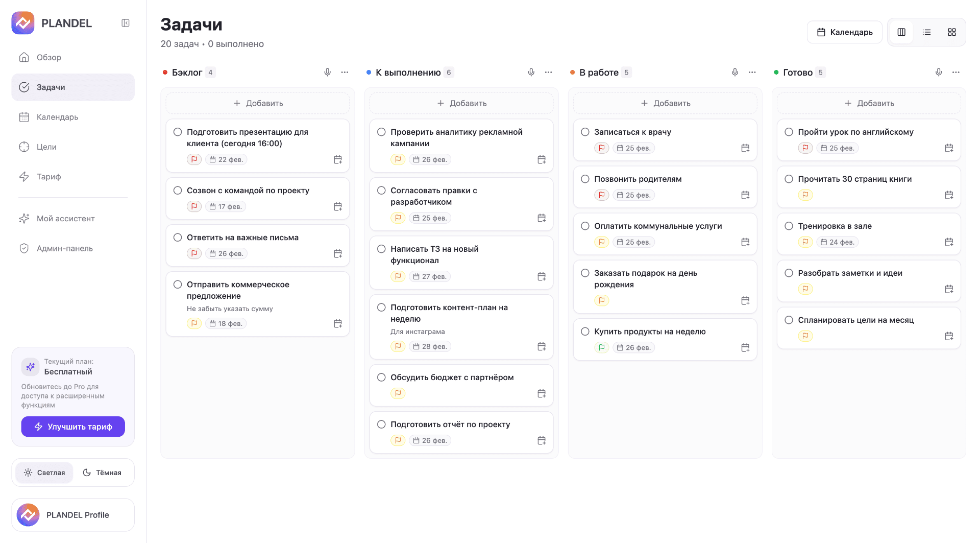The image size is (980, 543).
Task: Open schedule icon on Записаться к врачу card
Action: click(x=745, y=148)
